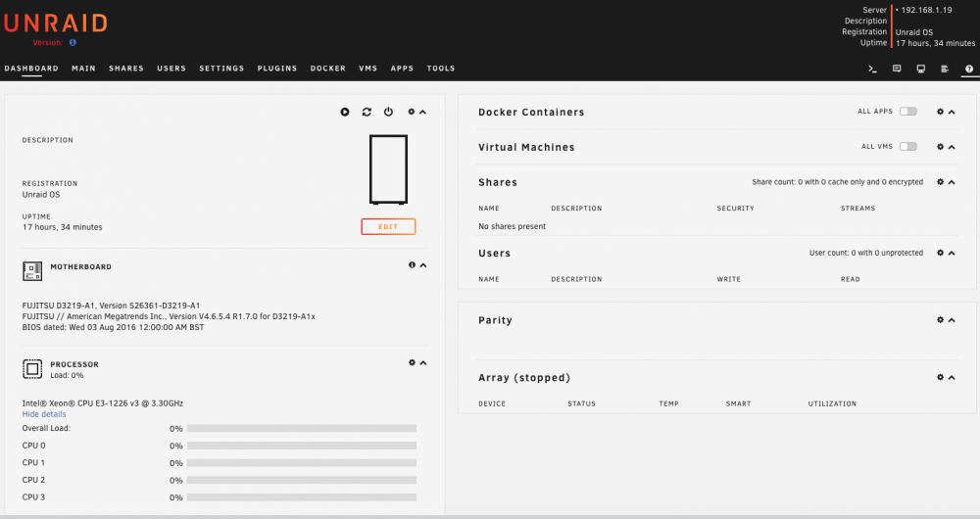Open Shares gear settings
This screenshot has width=980, height=519.
940,182
